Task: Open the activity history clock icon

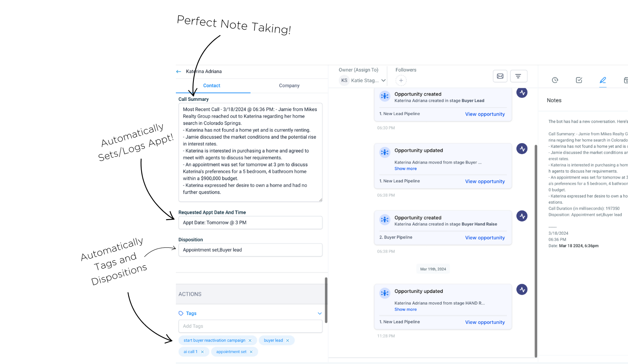Action: [555, 80]
